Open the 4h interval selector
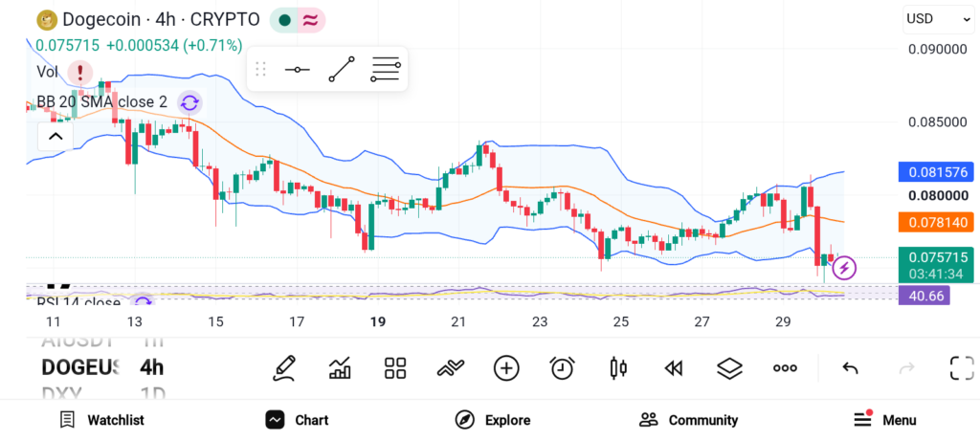980x441 pixels. (x=152, y=367)
